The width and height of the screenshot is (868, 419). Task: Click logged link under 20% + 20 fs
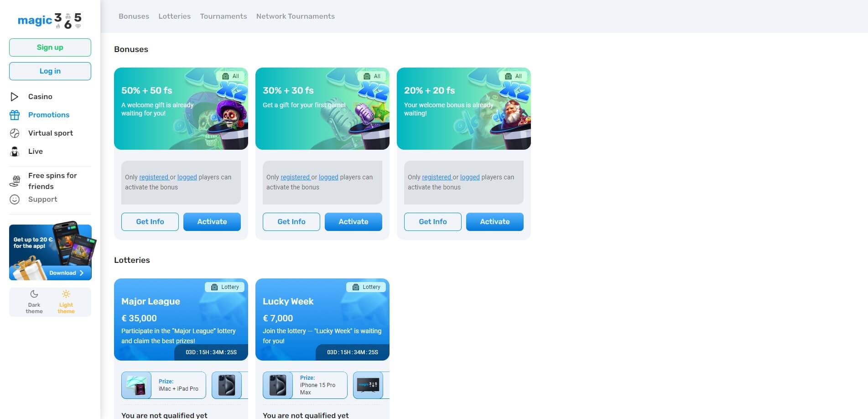pyautogui.click(x=470, y=177)
